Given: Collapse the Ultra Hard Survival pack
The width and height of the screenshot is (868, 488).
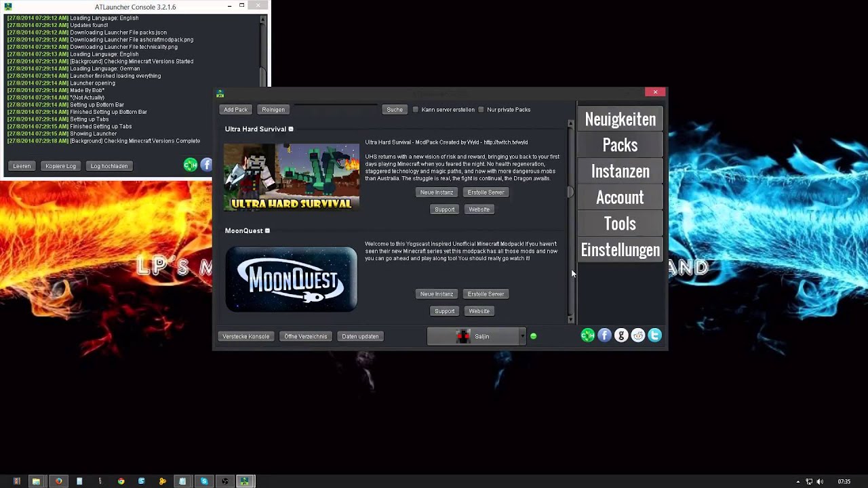Looking at the screenshot, I should tap(291, 129).
